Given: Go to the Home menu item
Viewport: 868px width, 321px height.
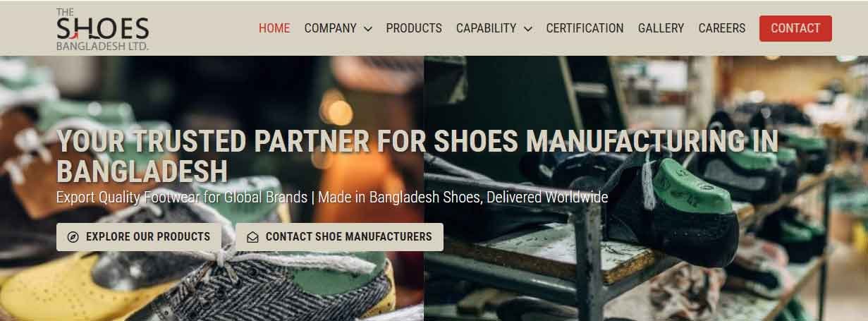Looking at the screenshot, I should pyautogui.click(x=274, y=28).
